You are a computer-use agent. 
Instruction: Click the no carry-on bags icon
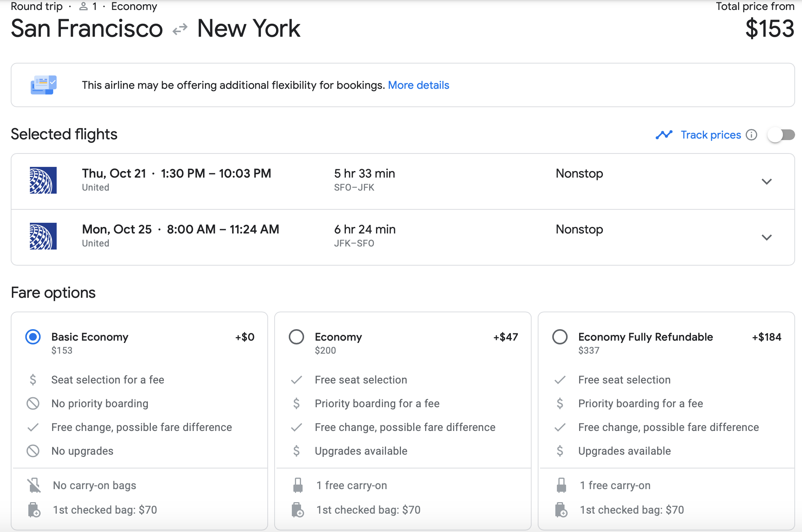click(x=34, y=485)
